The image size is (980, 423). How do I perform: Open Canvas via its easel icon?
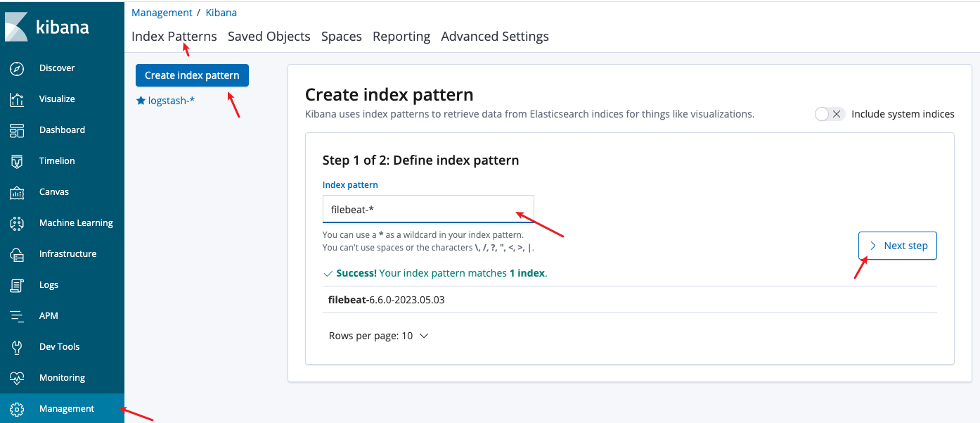(17, 192)
